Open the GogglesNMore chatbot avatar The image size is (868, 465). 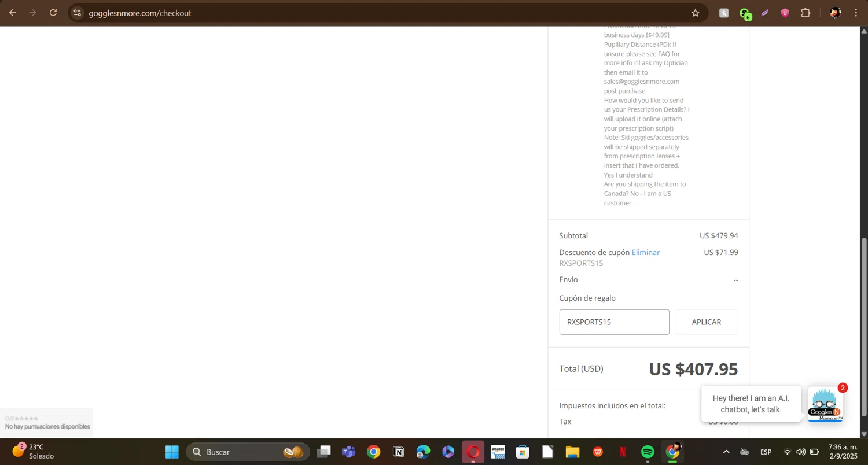825,404
